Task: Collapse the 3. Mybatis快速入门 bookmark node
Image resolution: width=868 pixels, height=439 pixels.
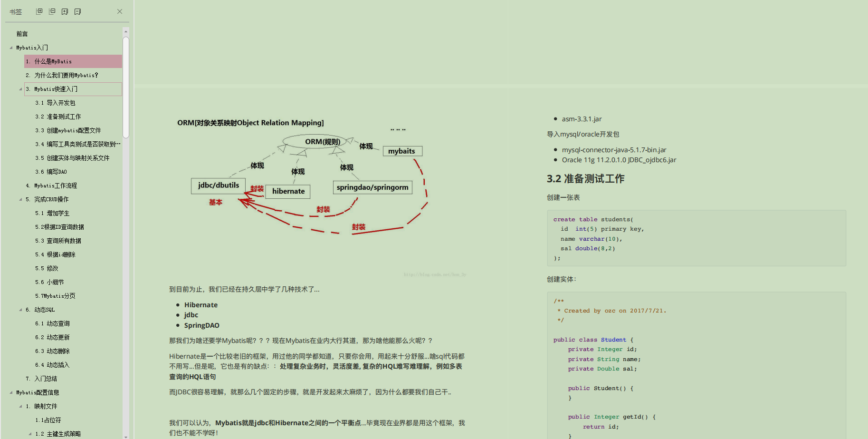Action: [x=20, y=89]
